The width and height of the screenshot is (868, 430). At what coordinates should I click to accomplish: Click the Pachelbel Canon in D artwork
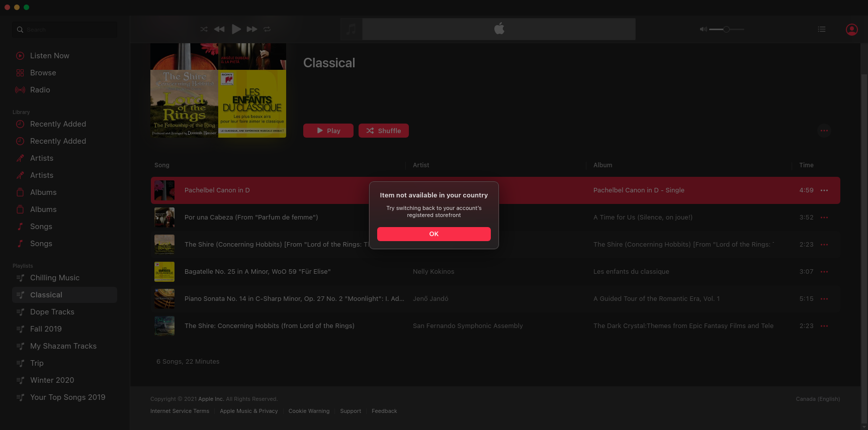pos(164,190)
